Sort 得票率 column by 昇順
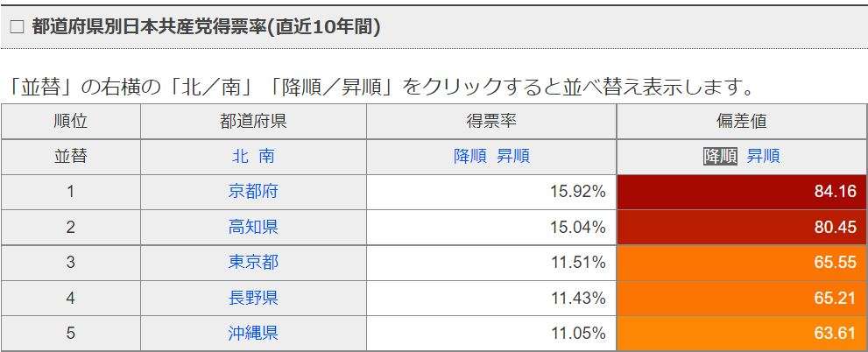 513,157
